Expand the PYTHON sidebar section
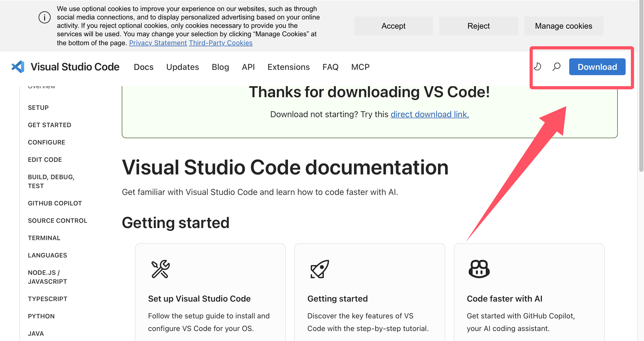This screenshot has height=341, width=644. point(41,316)
